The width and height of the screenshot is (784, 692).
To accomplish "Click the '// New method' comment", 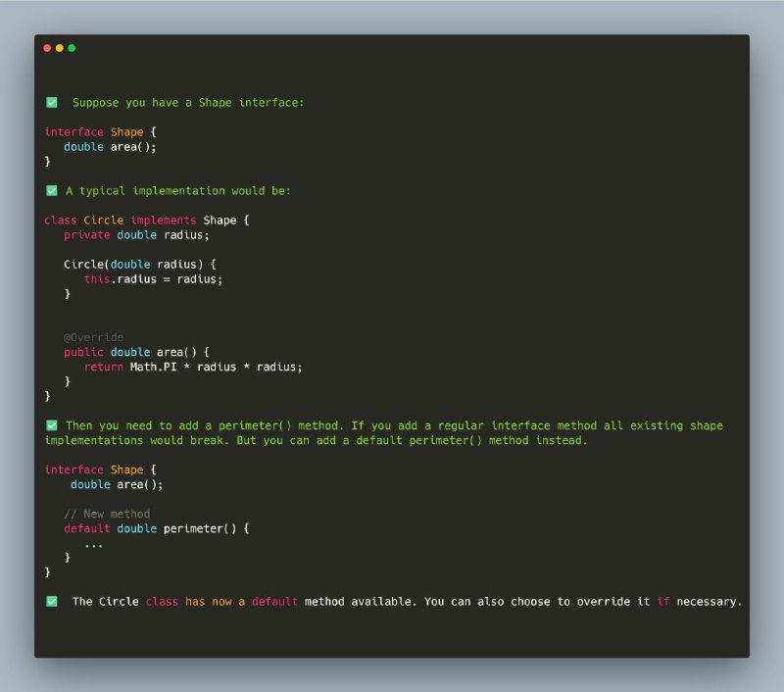I will 107,514.
